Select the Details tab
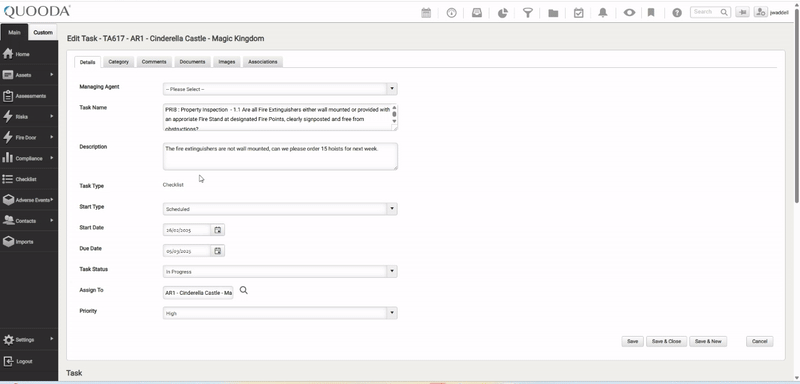800x384 pixels. pos(87,62)
